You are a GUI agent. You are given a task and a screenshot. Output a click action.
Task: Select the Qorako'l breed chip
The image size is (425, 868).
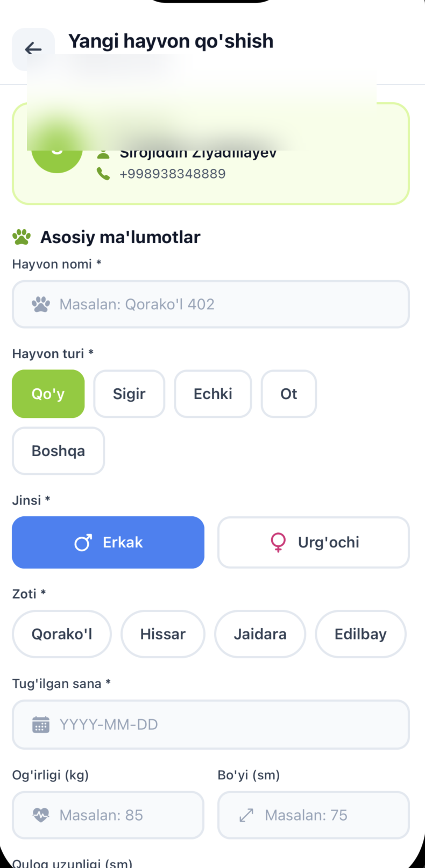62,634
